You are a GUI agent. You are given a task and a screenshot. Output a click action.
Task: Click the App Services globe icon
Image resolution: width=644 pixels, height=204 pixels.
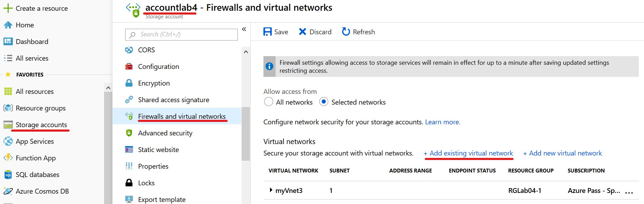(8, 141)
